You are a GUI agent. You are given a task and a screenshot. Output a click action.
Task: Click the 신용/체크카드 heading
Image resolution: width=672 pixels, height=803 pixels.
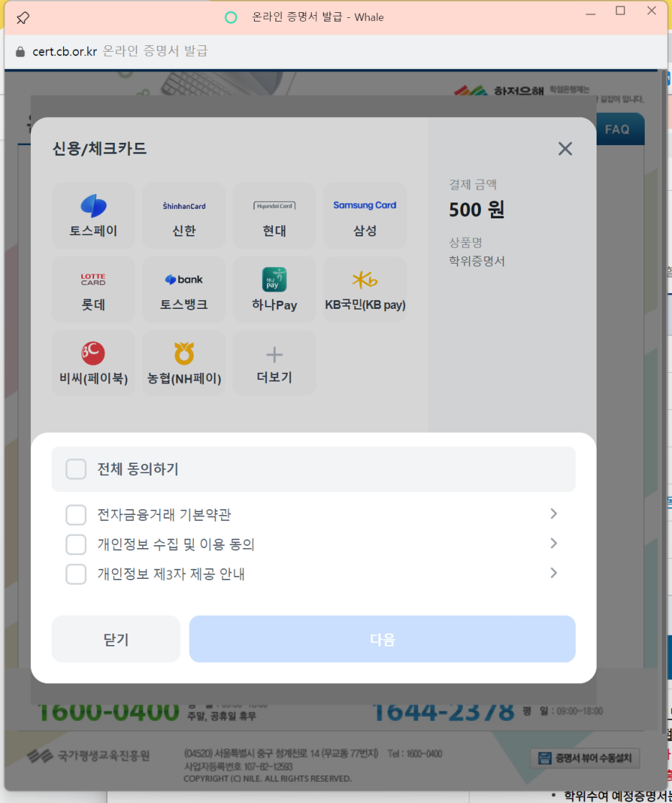click(x=99, y=149)
